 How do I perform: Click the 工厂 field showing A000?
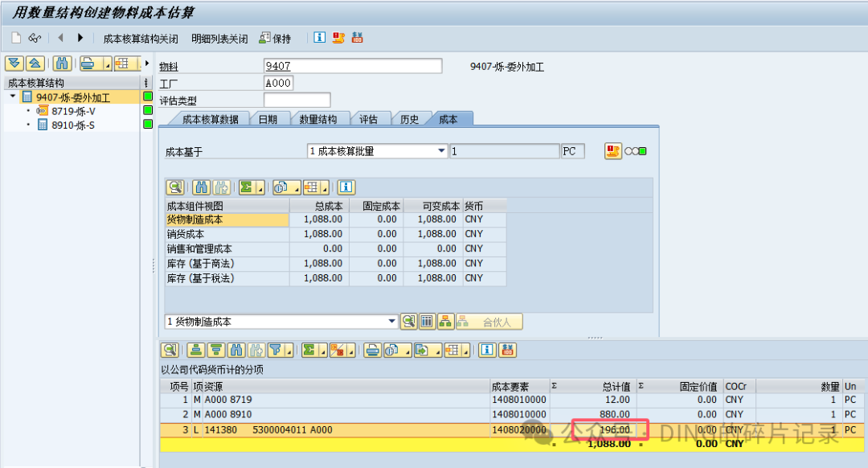pos(278,83)
